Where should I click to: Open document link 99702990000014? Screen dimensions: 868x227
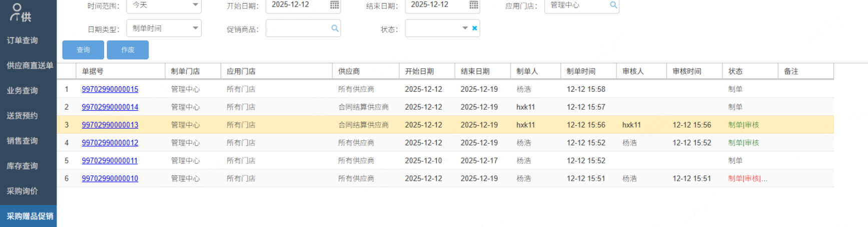point(110,107)
